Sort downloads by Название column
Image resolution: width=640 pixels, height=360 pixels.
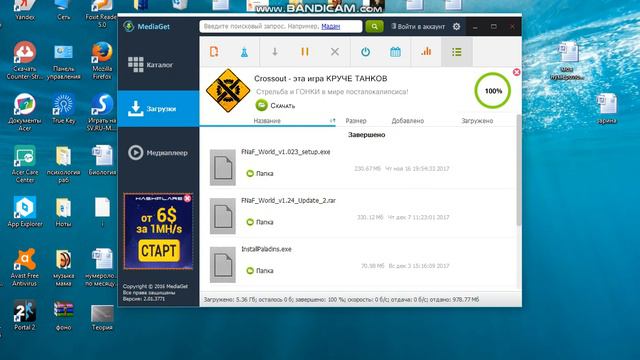point(267,121)
